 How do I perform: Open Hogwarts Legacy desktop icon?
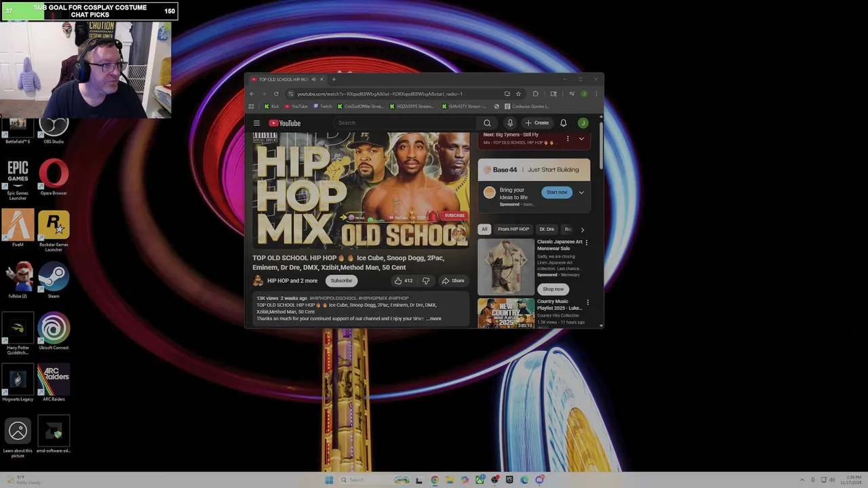point(18,383)
